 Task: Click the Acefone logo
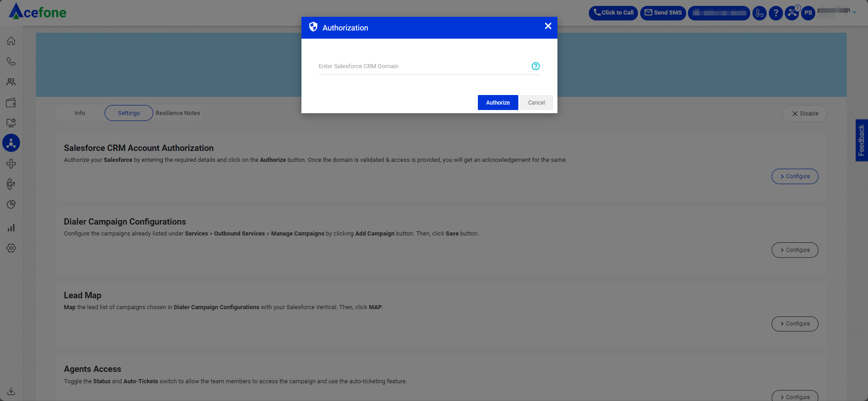point(38,11)
